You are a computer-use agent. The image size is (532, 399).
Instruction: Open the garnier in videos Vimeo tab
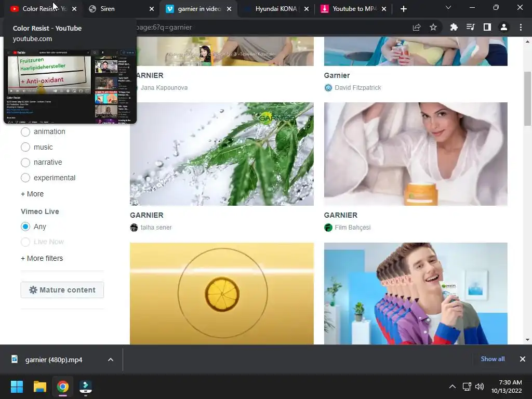click(199, 9)
